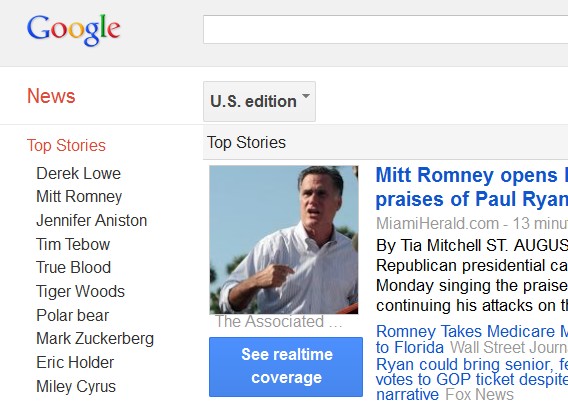The height and width of the screenshot is (404, 568).
Task: Click the Mitt Romney story photo thumbnail
Action: [284, 240]
